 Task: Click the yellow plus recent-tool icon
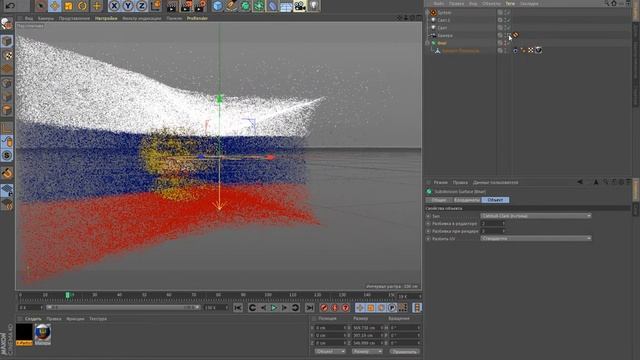[x=97, y=6]
